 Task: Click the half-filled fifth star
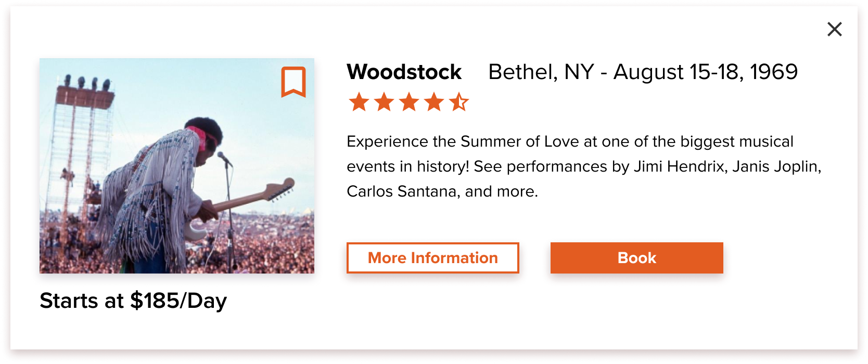point(459,102)
